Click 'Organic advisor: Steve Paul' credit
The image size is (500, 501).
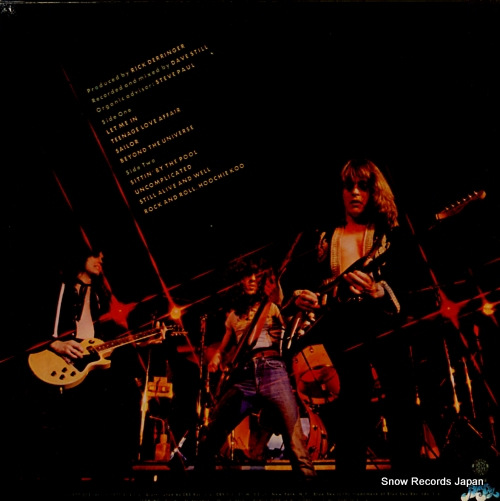click(x=146, y=87)
